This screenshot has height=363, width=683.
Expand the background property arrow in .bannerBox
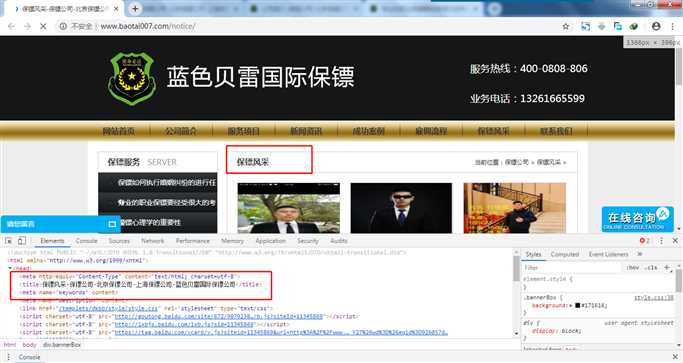pos(571,305)
